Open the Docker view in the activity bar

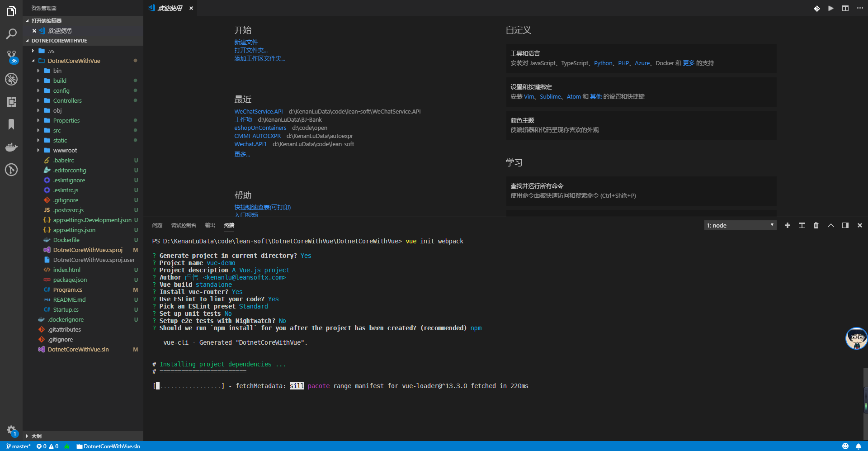pos(11,147)
